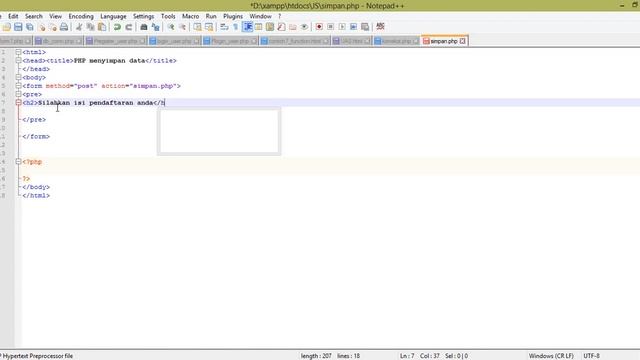The height and width of the screenshot is (360, 640).
Task: Open the Replace dialog toolbar icon
Action: pyautogui.click(x=156, y=27)
